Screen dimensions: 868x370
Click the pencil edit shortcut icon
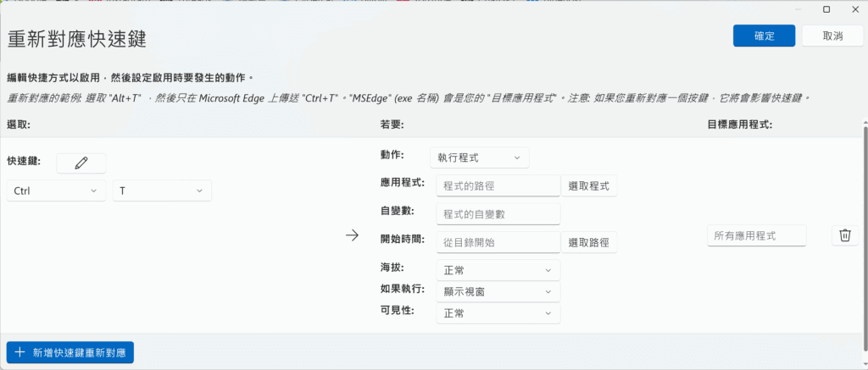coord(81,163)
